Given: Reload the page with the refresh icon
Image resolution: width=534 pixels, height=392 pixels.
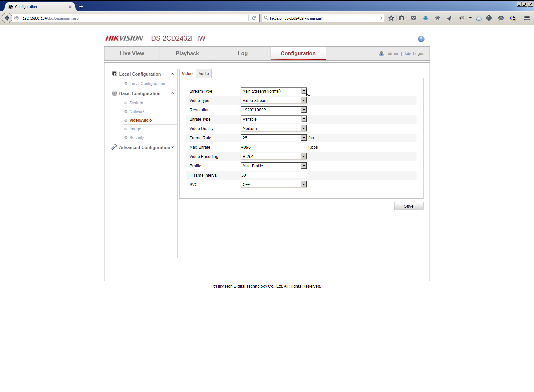Looking at the screenshot, I should pos(254,18).
